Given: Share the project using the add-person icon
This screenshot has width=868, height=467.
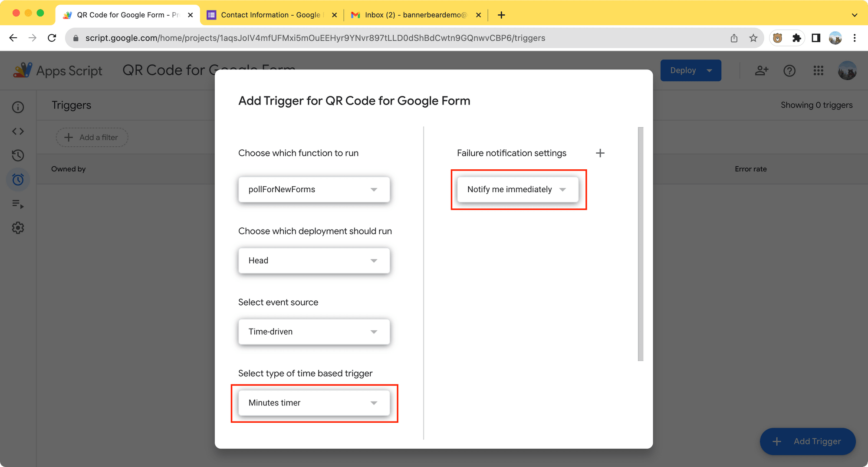Looking at the screenshot, I should pyautogui.click(x=761, y=70).
